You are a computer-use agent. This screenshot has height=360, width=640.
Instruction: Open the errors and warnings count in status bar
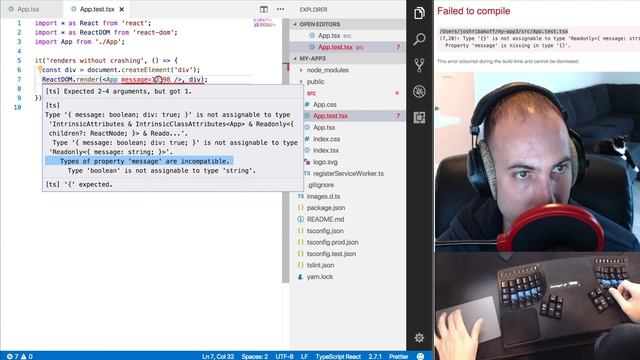click(x=20, y=356)
